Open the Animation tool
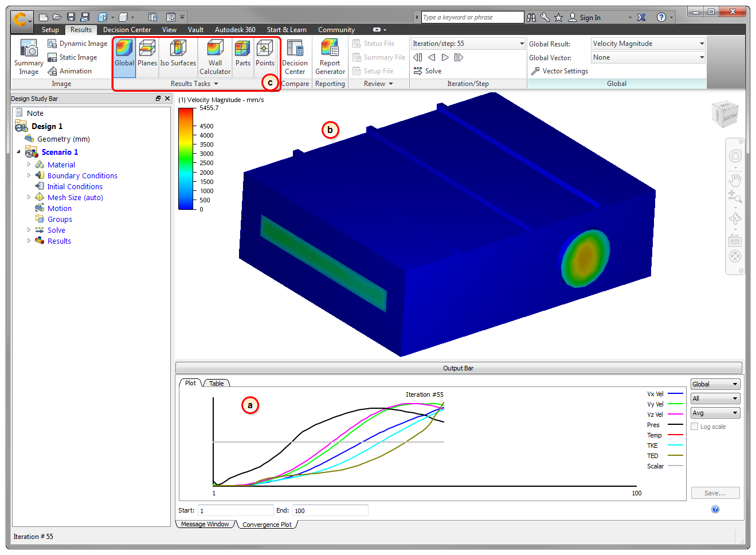The width and height of the screenshot is (756, 555). [x=69, y=71]
